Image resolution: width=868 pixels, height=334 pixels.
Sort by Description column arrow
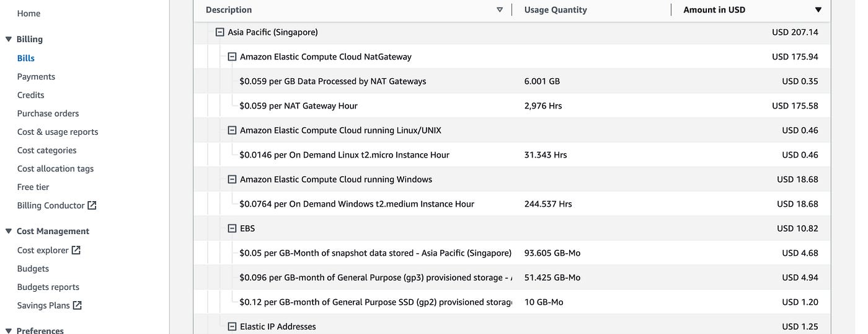point(500,10)
